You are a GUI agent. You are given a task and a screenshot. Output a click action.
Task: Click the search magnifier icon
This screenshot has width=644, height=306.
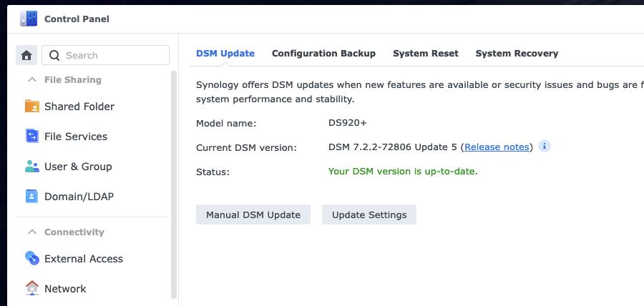[54, 55]
